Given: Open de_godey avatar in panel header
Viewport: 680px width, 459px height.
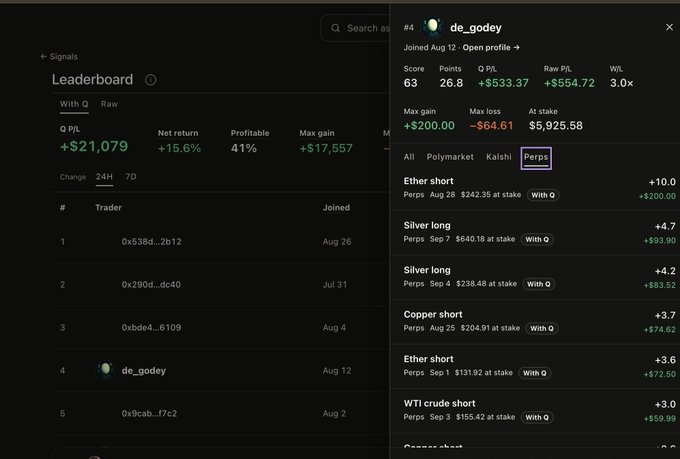Looking at the screenshot, I should pyautogui.click(x=432, y=27).
